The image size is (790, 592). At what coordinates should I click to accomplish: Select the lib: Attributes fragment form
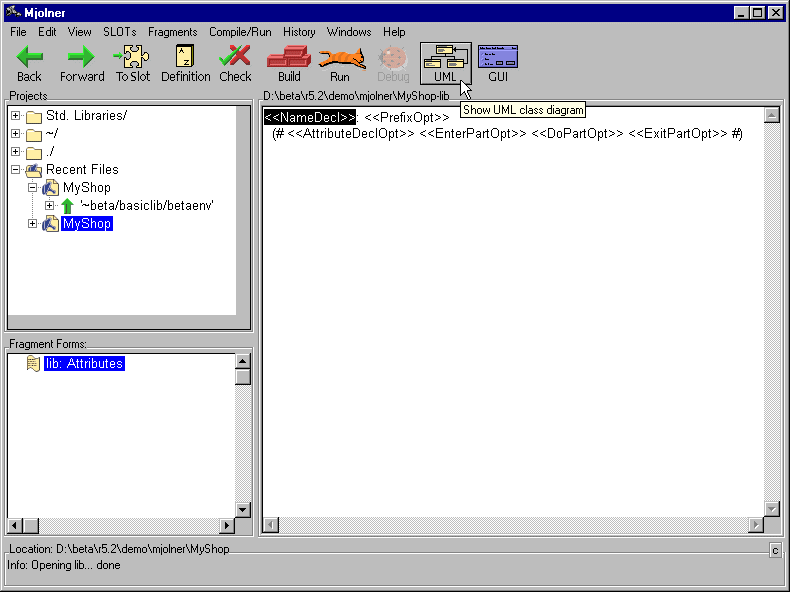click(x=84, y=364)
